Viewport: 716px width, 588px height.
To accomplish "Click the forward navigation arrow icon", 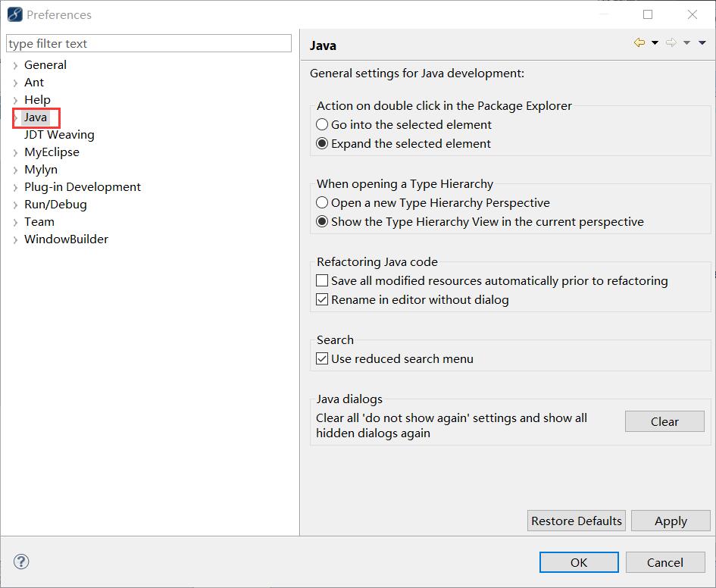I will pos(671,42).
